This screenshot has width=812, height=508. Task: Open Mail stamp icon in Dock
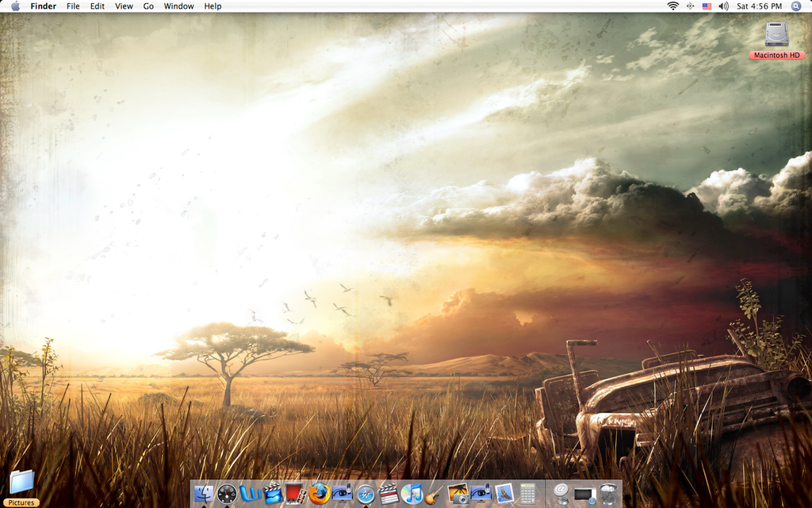point(504,494)
